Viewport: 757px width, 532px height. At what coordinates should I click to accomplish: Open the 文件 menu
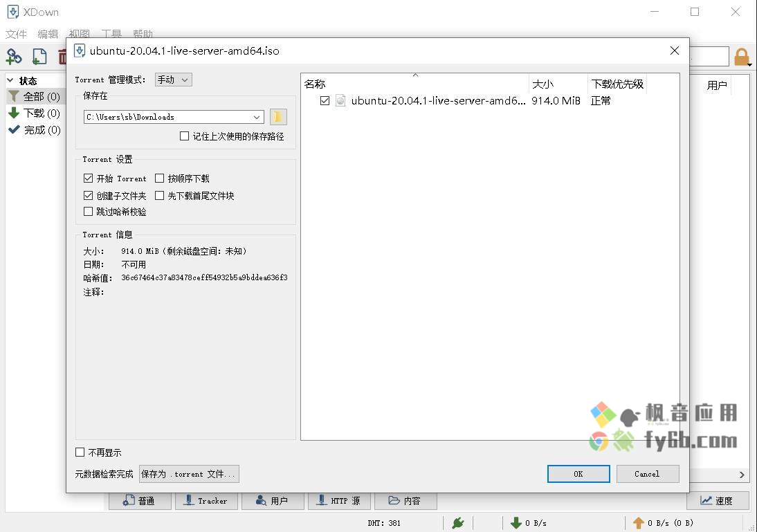coord(16,34)
